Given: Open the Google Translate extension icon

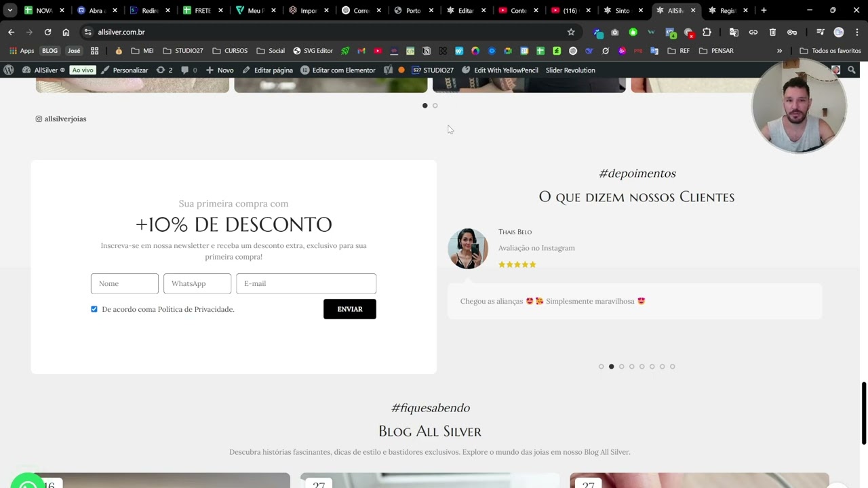Looking at the screenshot, I should point(734,32).
